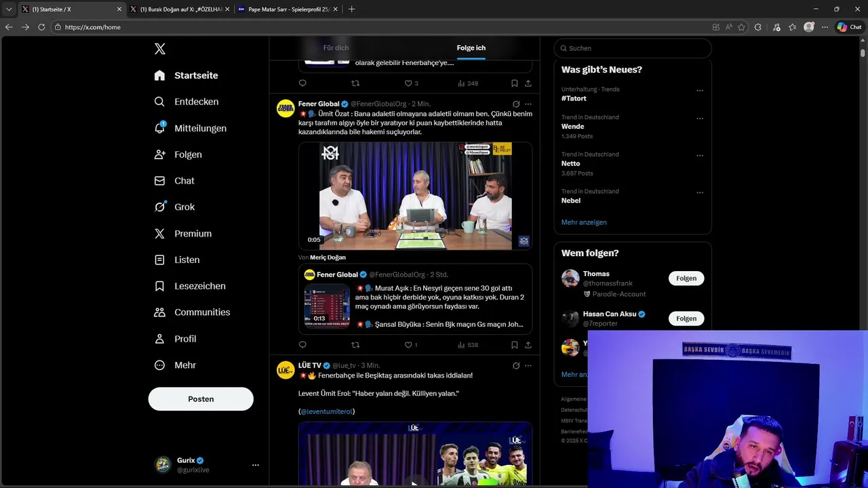This screenshot has height=488, width=868.
Task: Click the Suchen search field
Action: [633, 48]
